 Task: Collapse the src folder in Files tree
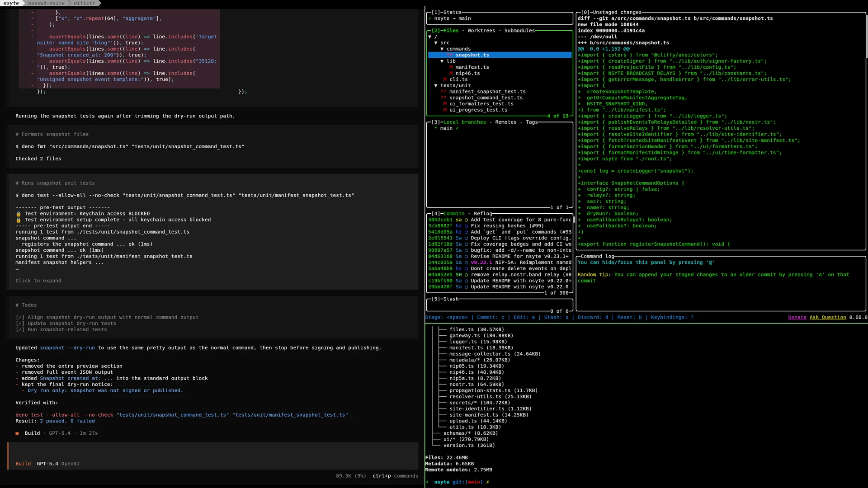(x=436, y=43)
